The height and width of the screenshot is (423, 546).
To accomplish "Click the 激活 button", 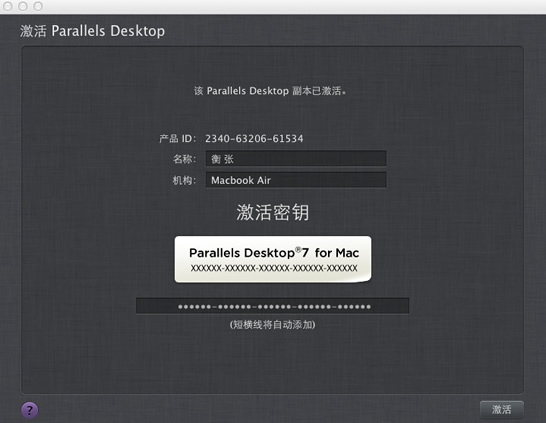I will coord(501,409).
